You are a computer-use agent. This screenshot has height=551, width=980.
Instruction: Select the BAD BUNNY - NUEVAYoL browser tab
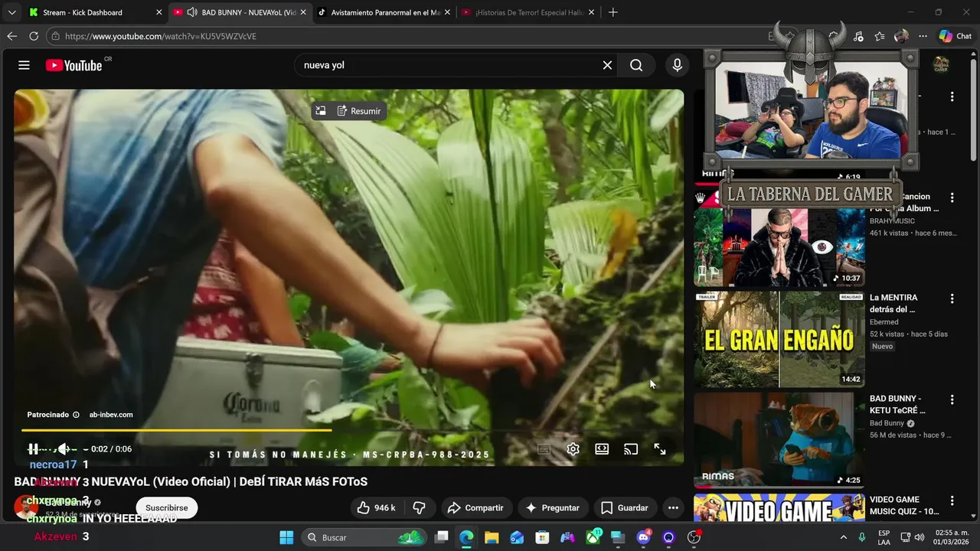[x=240, y=12]
